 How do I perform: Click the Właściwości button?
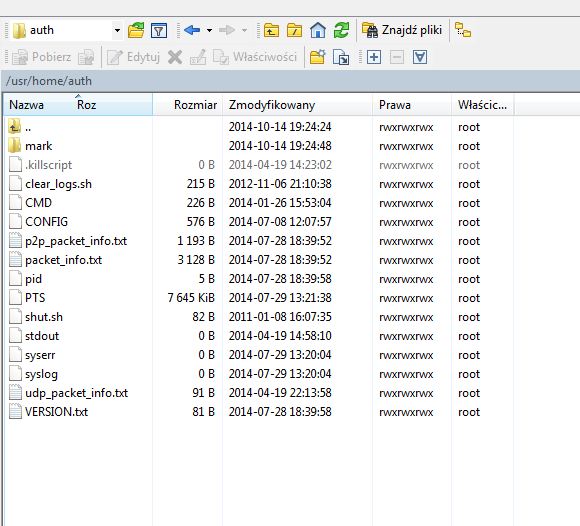pyautogui.click(x=255, y=57)
